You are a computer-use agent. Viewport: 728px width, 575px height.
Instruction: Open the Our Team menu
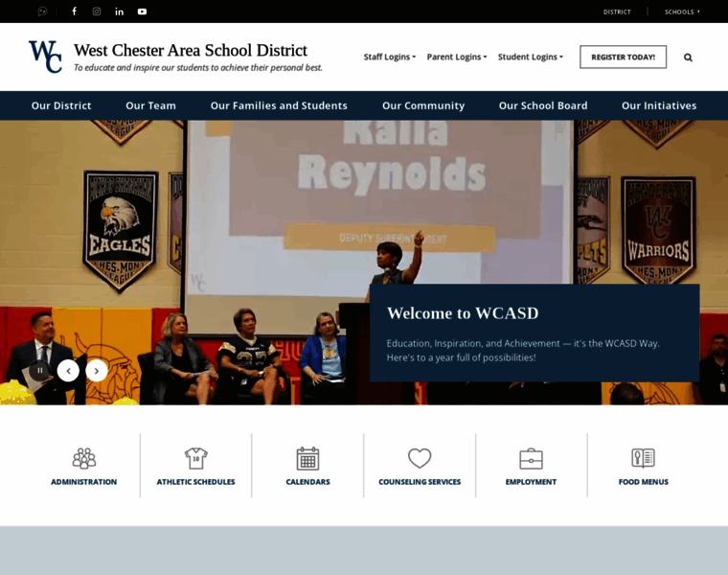(x=151, y=105)
